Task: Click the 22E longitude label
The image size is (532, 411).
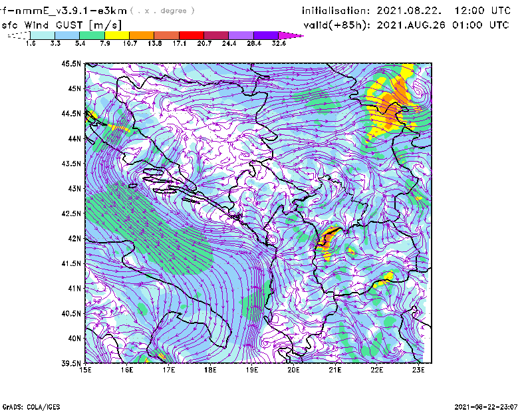Action: (x=376, y=370)
